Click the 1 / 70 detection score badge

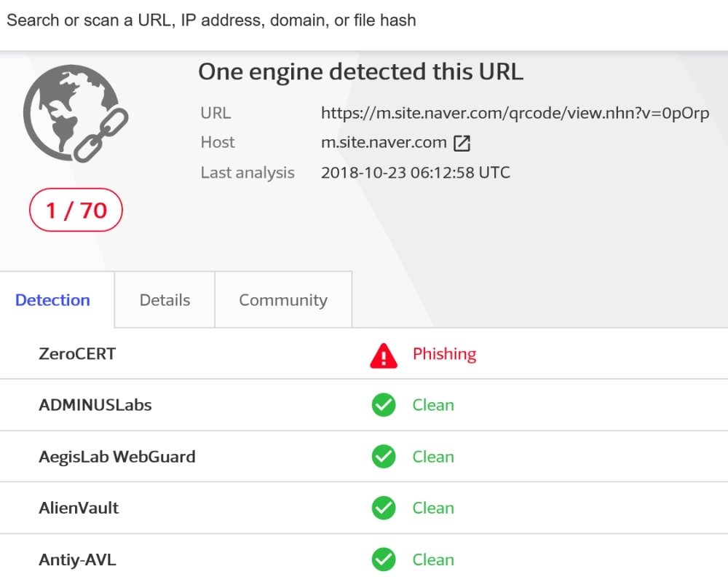[x=76, y=210]
